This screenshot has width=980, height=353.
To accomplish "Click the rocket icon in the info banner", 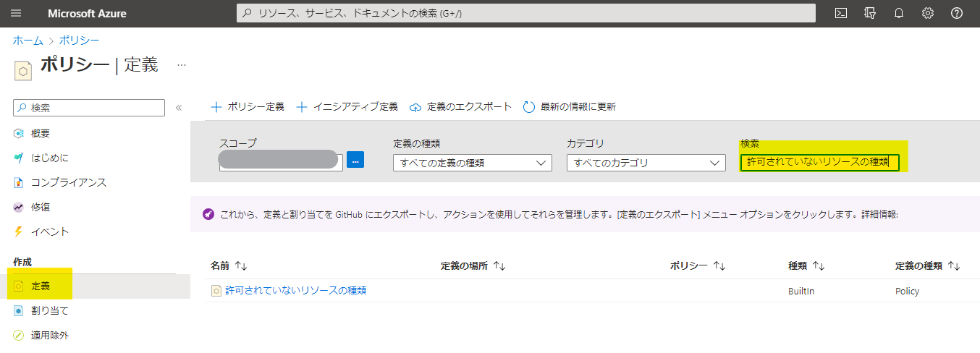I will [208, 215].
